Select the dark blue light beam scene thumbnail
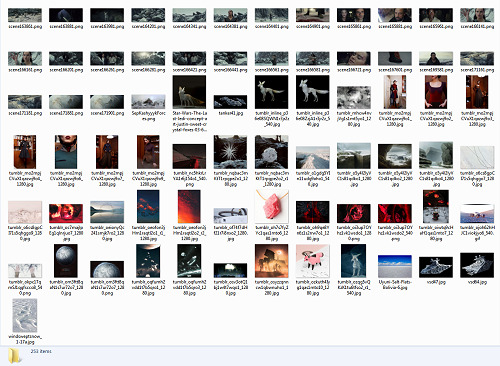The width and height of the screenshot is (500, 366). pos(66,15)
